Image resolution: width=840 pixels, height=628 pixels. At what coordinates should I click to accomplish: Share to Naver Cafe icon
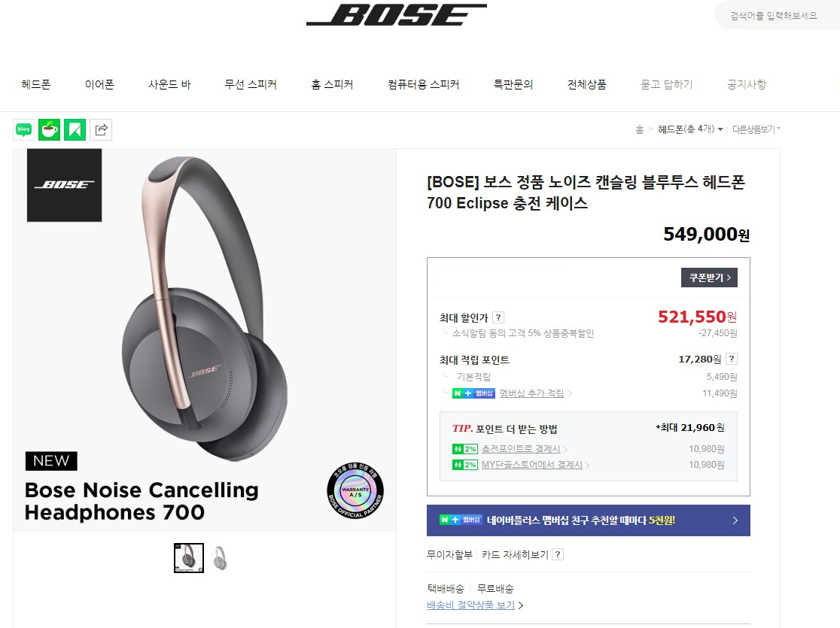[x=49, y=130]
